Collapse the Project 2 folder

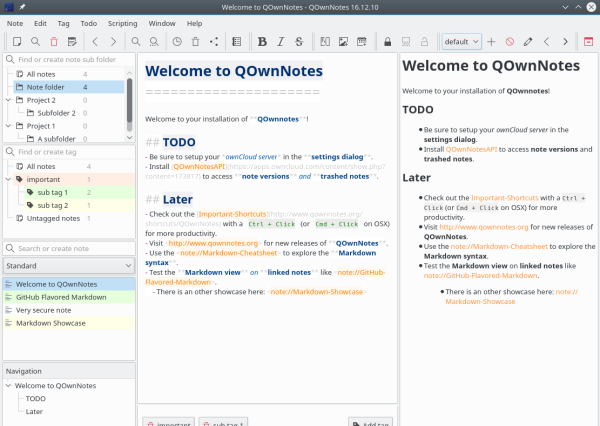(x=8, y=100)
